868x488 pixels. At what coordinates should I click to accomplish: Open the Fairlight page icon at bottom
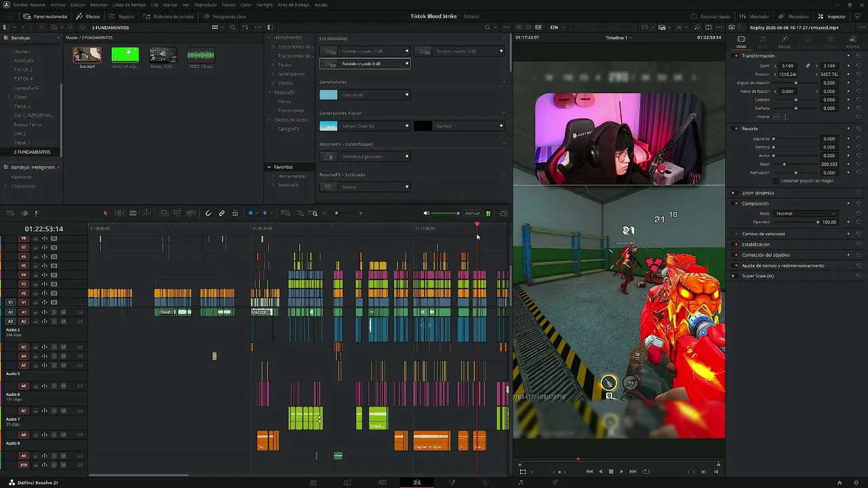[521, 483]
